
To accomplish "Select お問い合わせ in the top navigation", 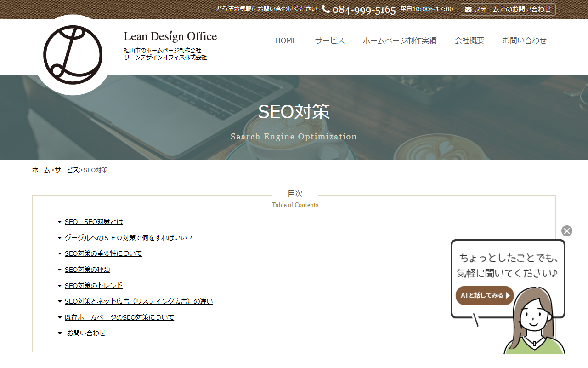I will [x=524, y=40].
